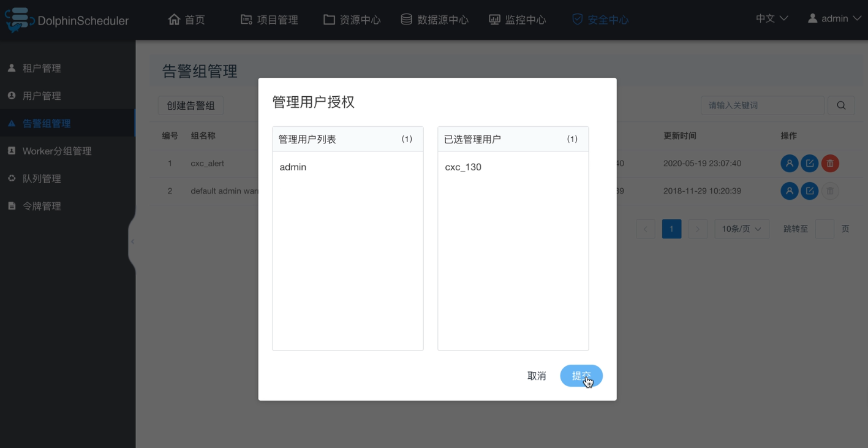Click the 提交 submit button
The image size is (868, 448).
pyautogui.click(x=581, y=376)
